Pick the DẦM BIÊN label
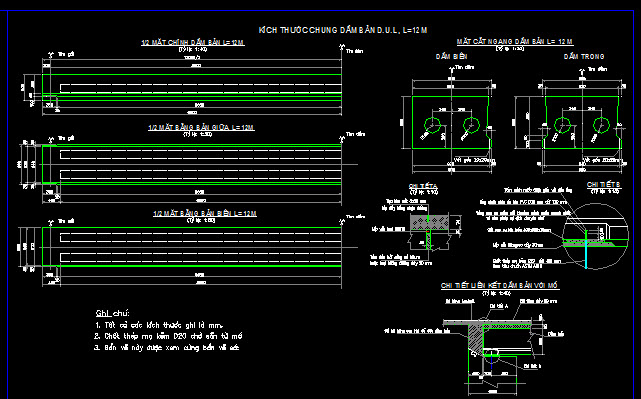The image size is (641, 399). click(451, 56)
